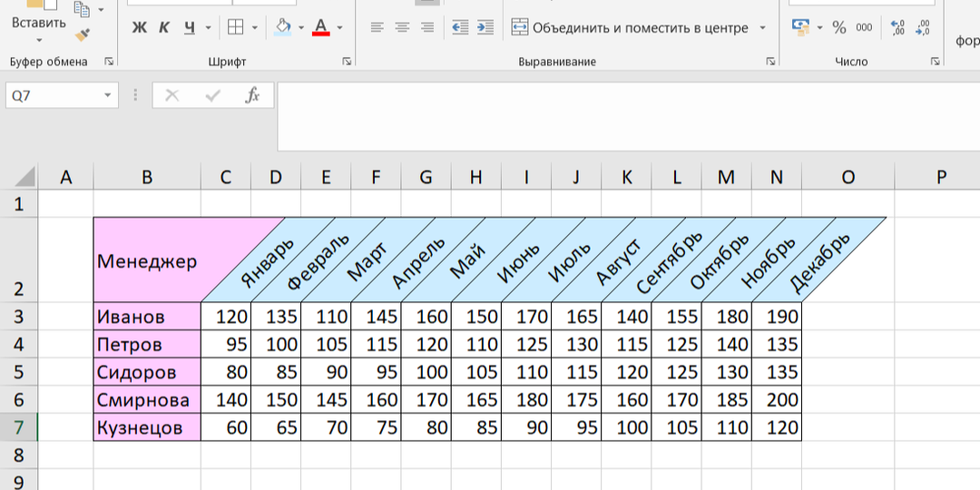This screenshot has height=490, width=980.
Task: Select Кузнецов January value 60
Action: [x=226, y=427]
